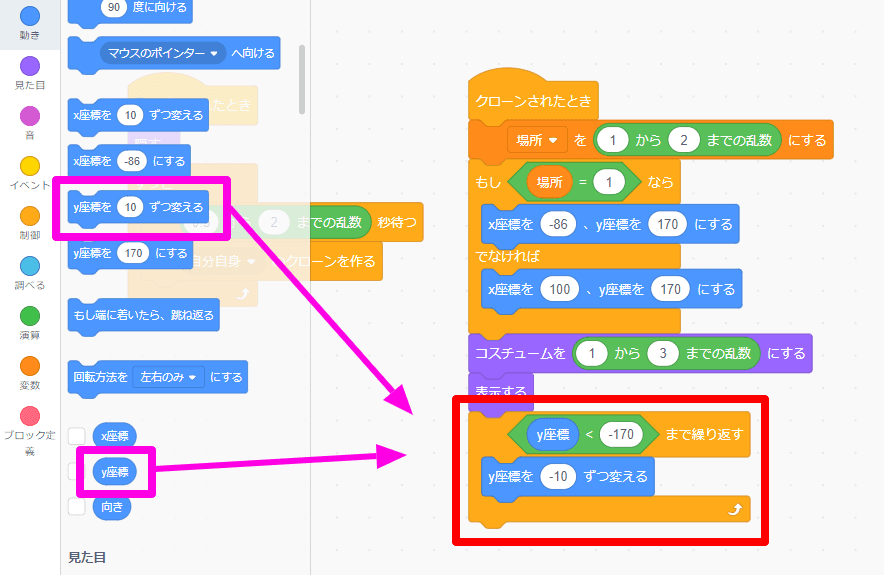Open the イベント (Events) block category
The width and height of the screenshot is (884, 575).
(x=30, y=165)
